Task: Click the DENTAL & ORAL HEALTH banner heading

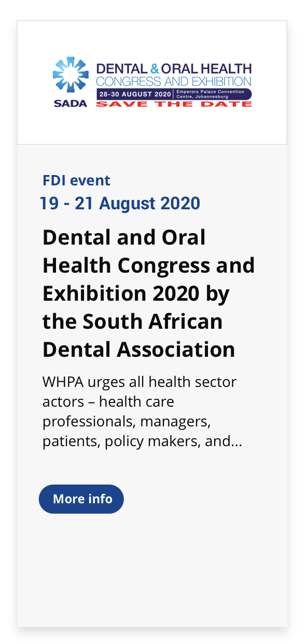Action: point(174,69)
